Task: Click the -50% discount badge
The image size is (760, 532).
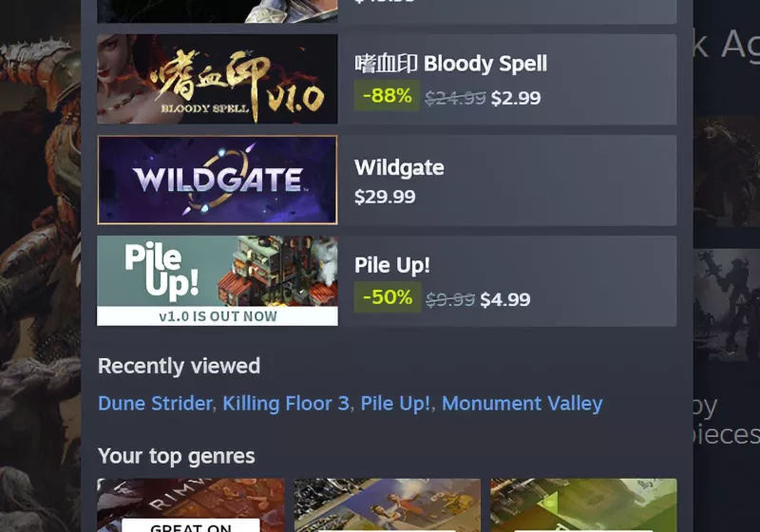Action: pyautogui.click(x=388, y=297)
